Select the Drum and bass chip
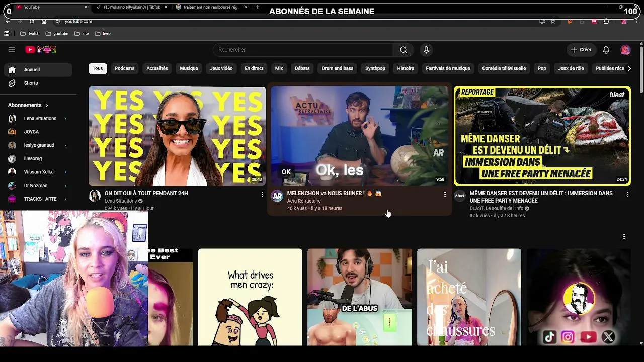This screenshot has width=644, height=362. (x=338, y=68)
